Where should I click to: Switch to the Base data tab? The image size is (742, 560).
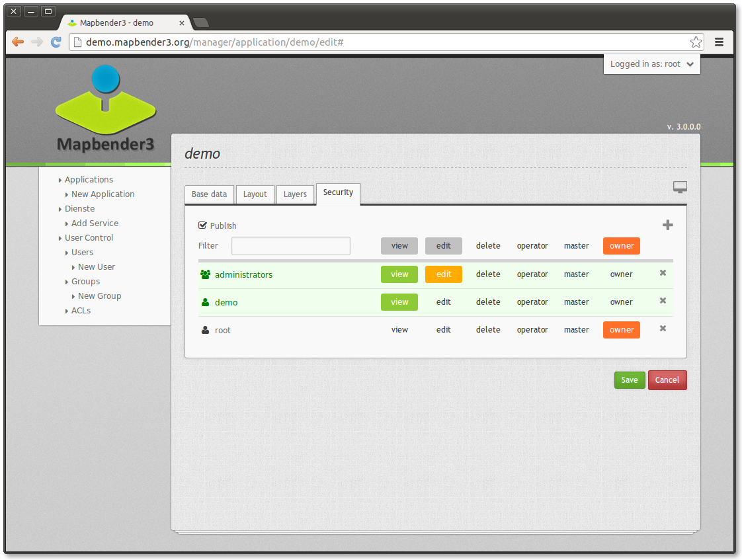pos(209,194)
